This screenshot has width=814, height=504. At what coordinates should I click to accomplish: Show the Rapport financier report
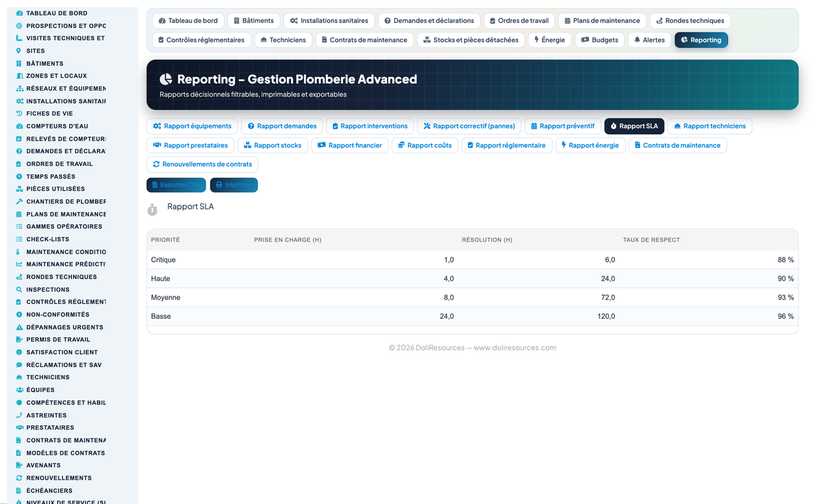coord(349,145)
